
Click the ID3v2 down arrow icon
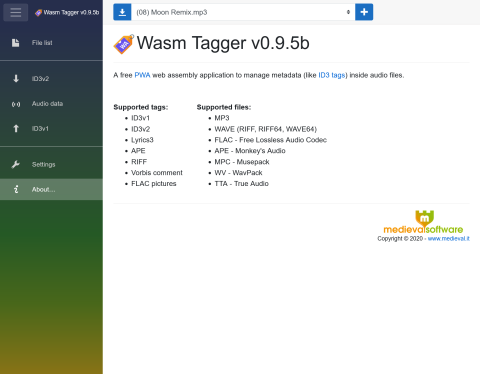[16, 79]
